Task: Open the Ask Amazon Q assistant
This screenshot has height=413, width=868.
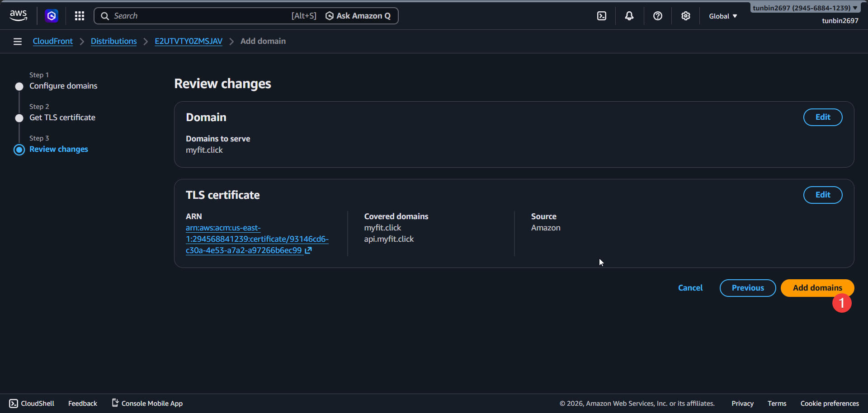Action: 358,16
